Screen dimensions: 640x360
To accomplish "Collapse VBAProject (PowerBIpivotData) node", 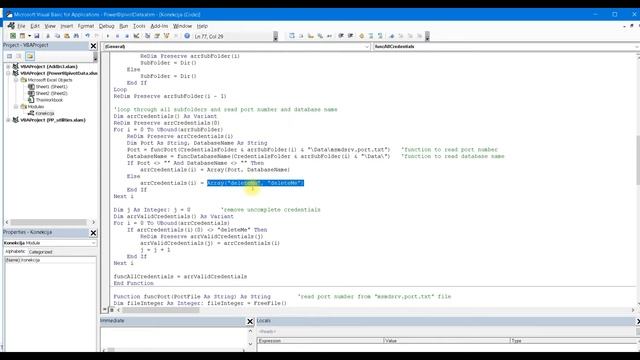I will tap(8, 73).
